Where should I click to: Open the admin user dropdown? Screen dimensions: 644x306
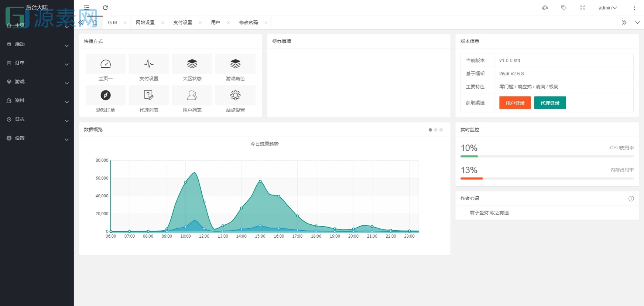tap(607, 8)
